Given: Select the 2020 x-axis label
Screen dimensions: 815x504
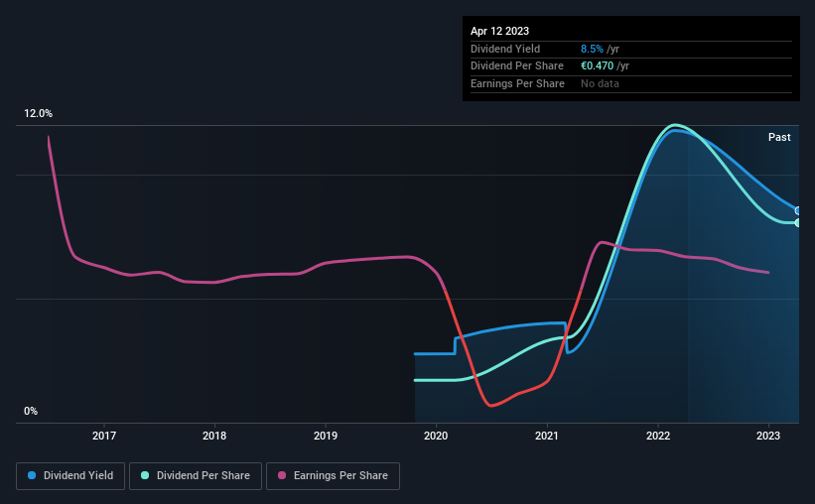Looking at the screenshot, I should [x=436, y=436].
